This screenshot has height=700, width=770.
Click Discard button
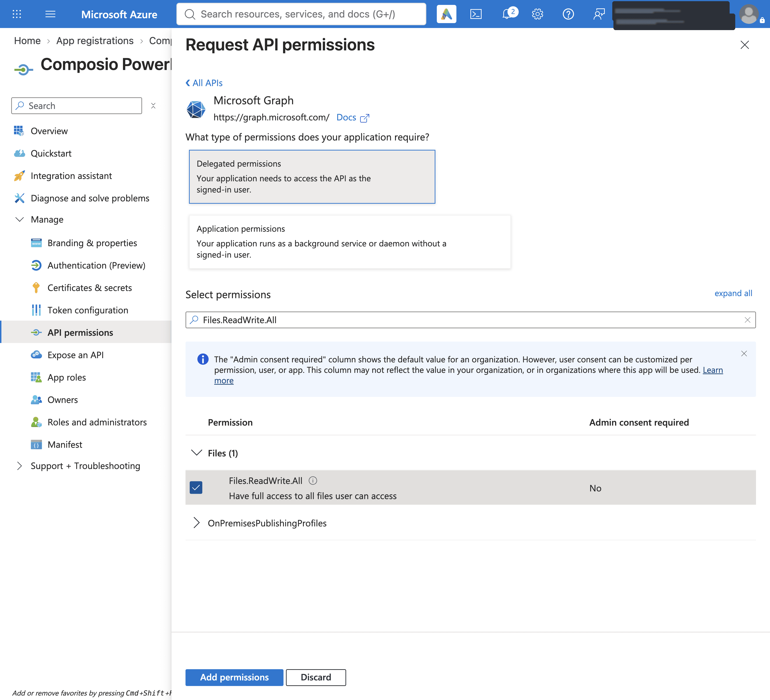tap(316, 677)
